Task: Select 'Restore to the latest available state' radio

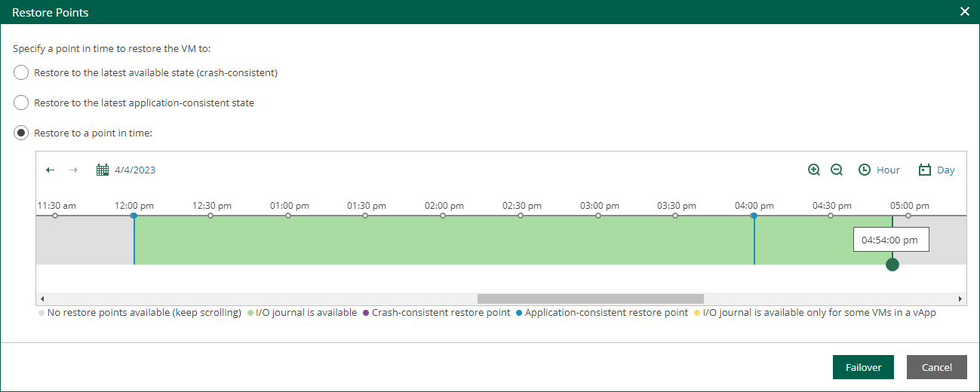Action: point(21,73)
